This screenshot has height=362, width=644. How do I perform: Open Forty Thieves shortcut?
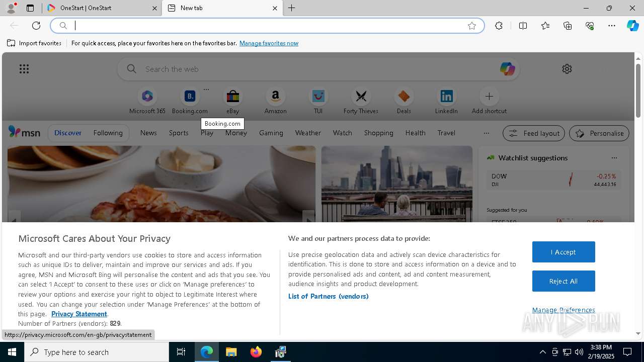(x=361, y=101)
